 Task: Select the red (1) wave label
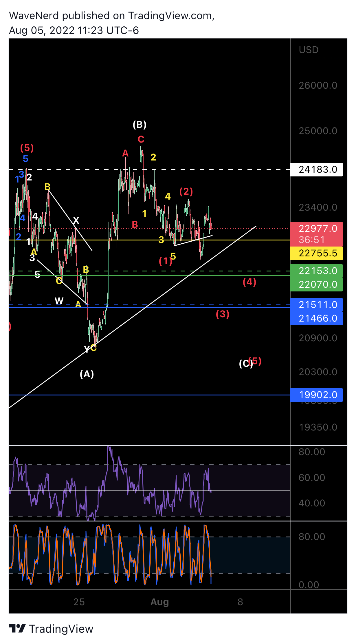coord(165,261)
